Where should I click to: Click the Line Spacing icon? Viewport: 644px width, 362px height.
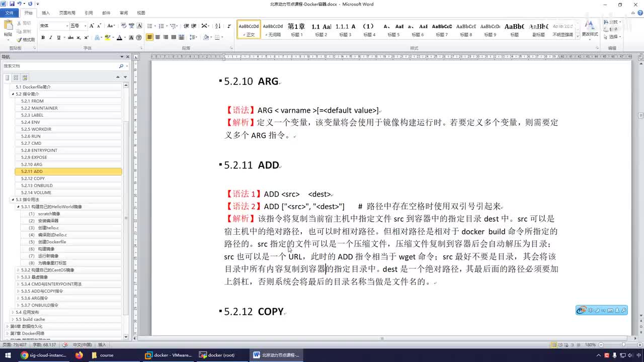pyautogui.click(x=194, y=38)
